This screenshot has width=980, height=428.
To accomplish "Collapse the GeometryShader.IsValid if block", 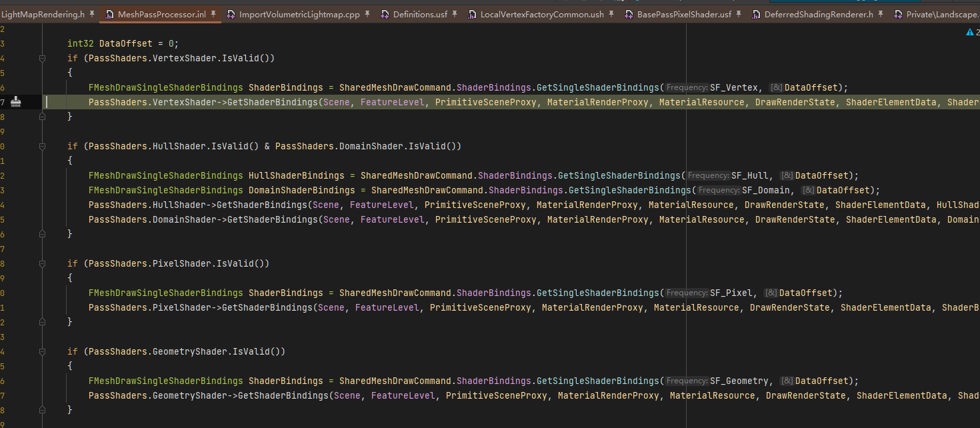I will click(42, 351).
